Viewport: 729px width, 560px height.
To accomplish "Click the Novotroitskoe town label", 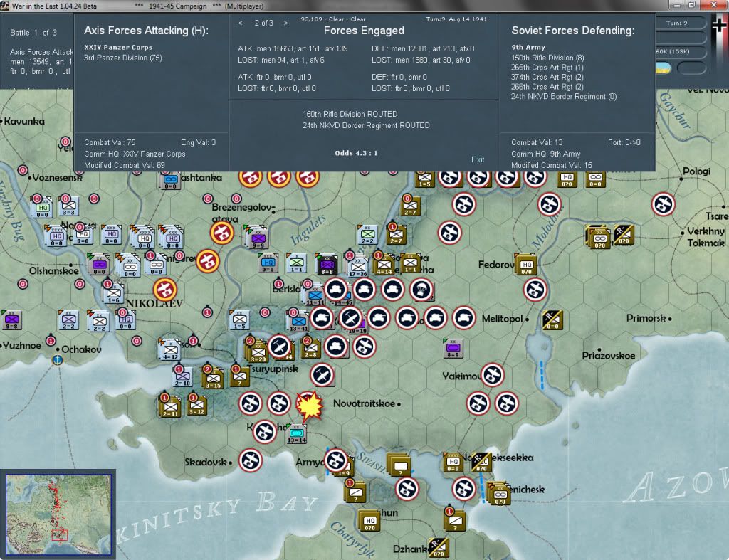I will (364, 403).
